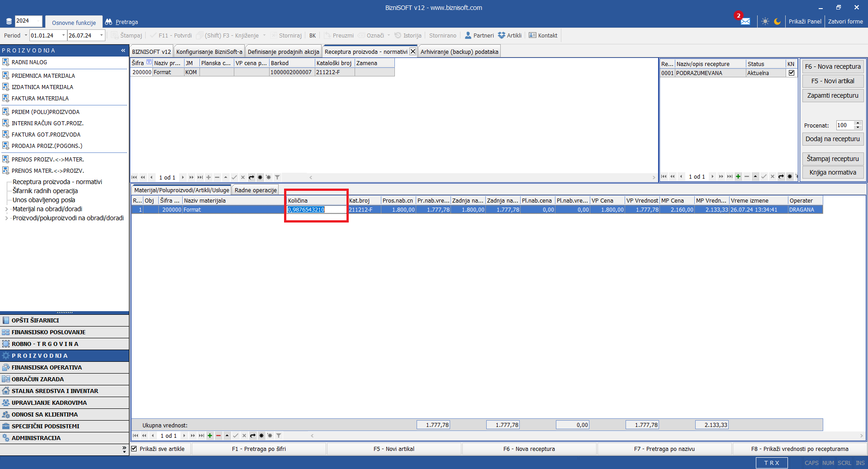The width and height of the screenshot is (868, 469).
Task: Toggle the Prikaži sve artikle checkbox
Action: tap(134, 449)
